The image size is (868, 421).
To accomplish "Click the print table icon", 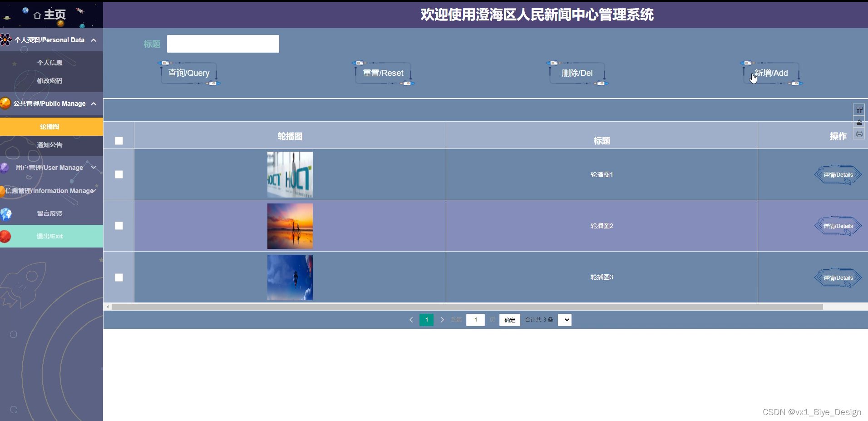I will click(859, 134).
